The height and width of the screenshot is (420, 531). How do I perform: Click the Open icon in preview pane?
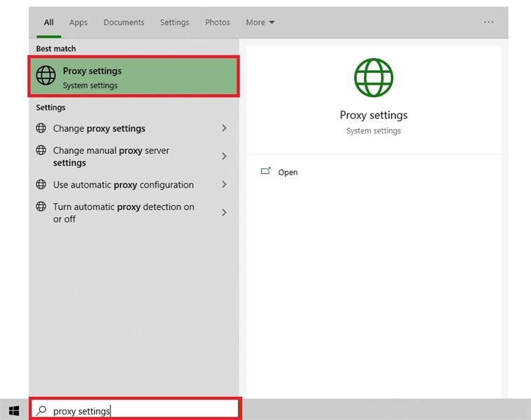[266, 171]
